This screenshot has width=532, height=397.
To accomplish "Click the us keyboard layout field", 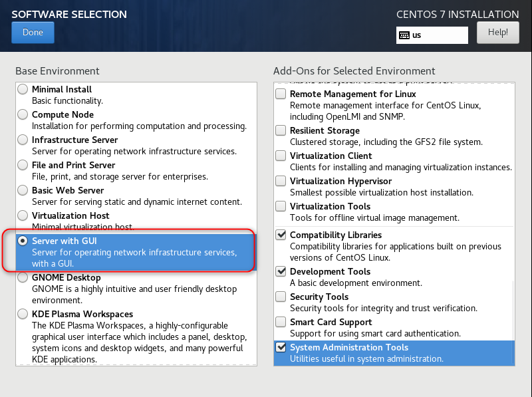I will pyautogui.click(x=439, y=35).
